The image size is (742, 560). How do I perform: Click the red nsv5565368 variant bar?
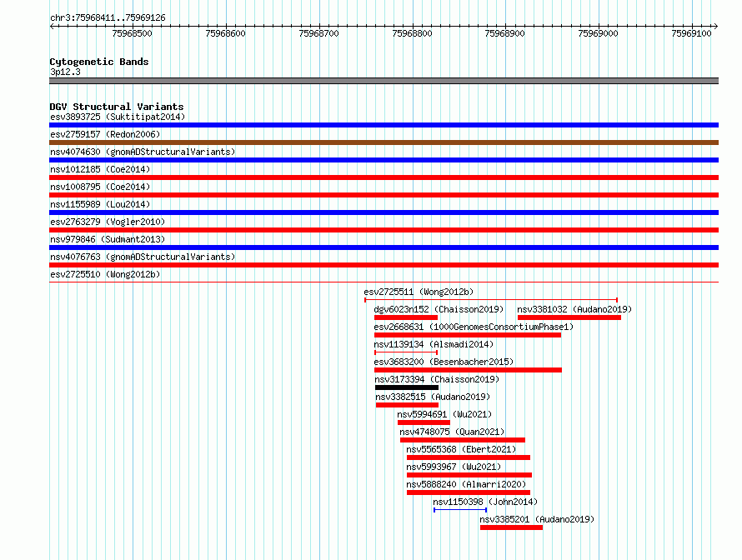[469, 457]
